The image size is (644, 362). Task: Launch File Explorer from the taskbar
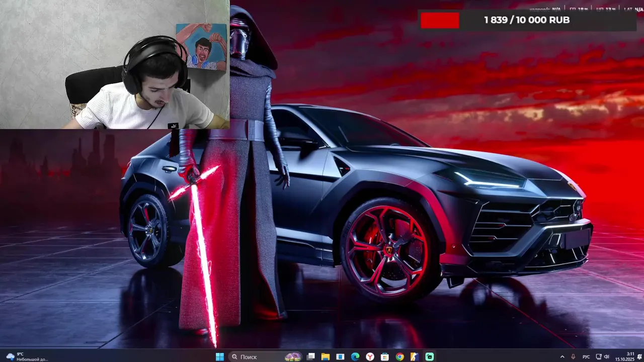pos(326,357)
